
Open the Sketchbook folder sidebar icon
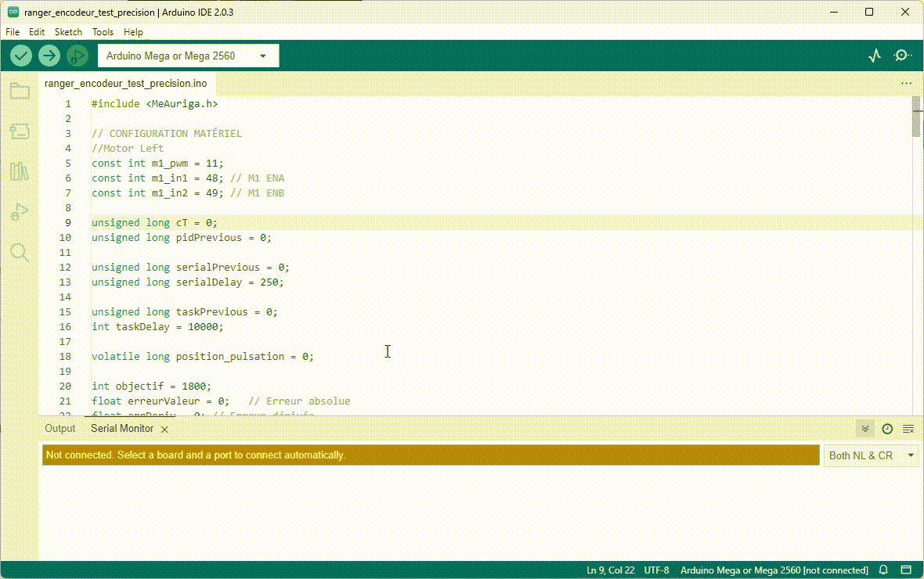(20, 92)
